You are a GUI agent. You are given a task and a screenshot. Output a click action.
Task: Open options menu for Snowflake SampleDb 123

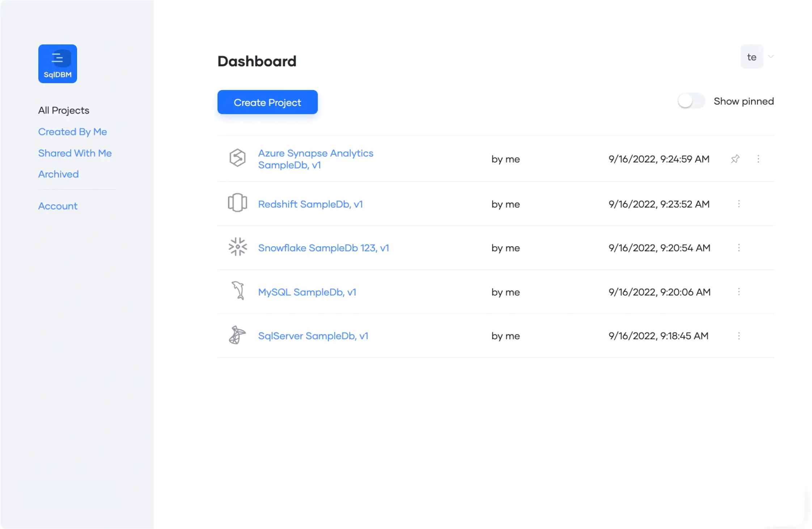[x=739, y=248]
